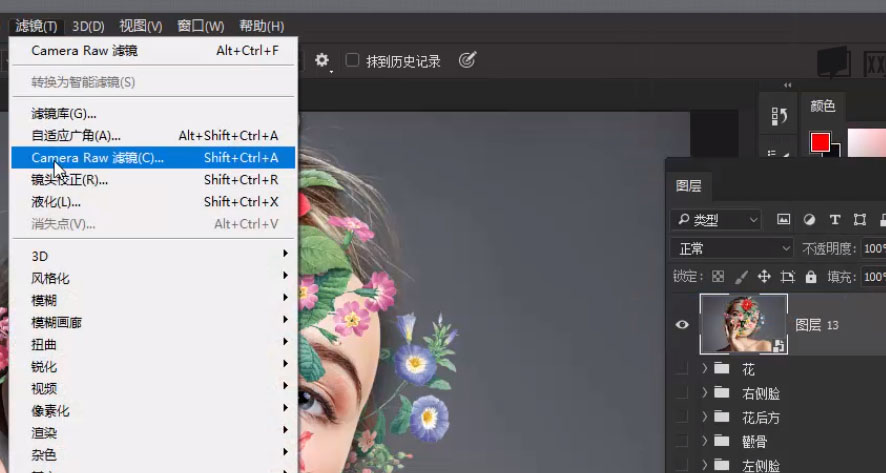
Task: Choose 滤镜库(G)... from the menu
Action: (153, 114)
